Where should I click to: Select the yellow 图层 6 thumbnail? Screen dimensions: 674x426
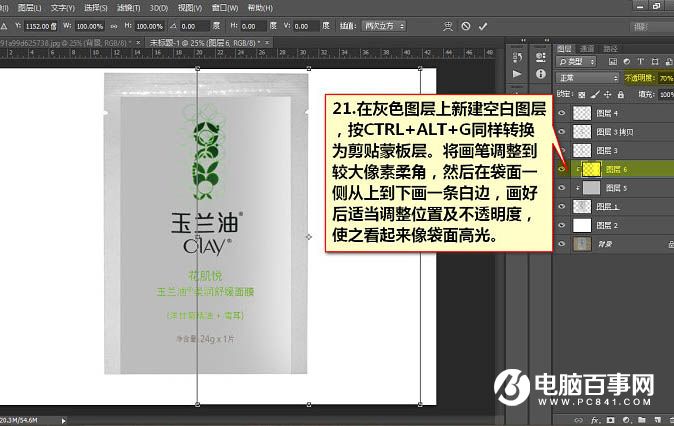pos(591,169)
